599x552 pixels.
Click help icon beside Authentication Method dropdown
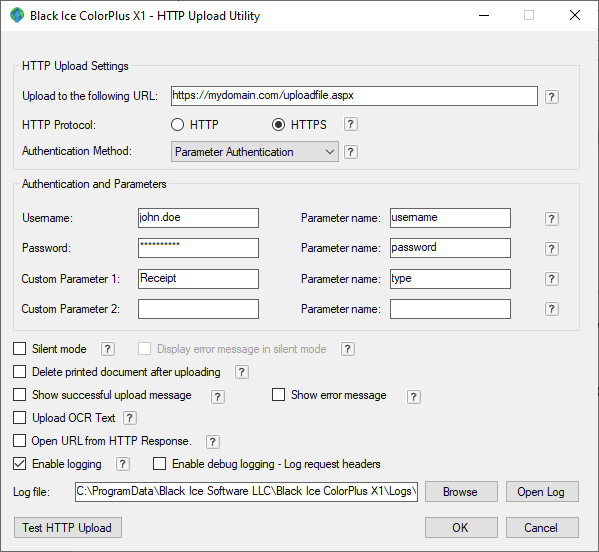(x=351, y=152)
